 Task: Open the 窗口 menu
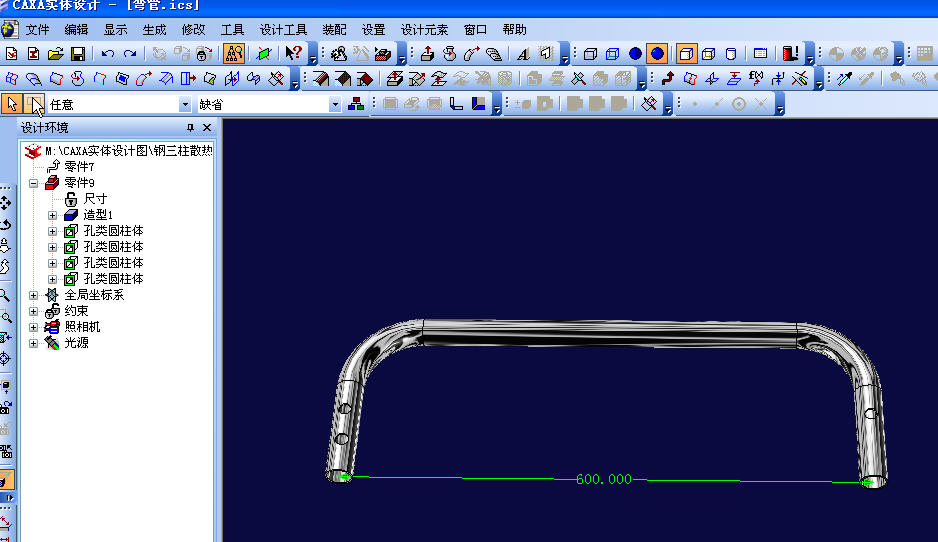[x=476, y=30]
